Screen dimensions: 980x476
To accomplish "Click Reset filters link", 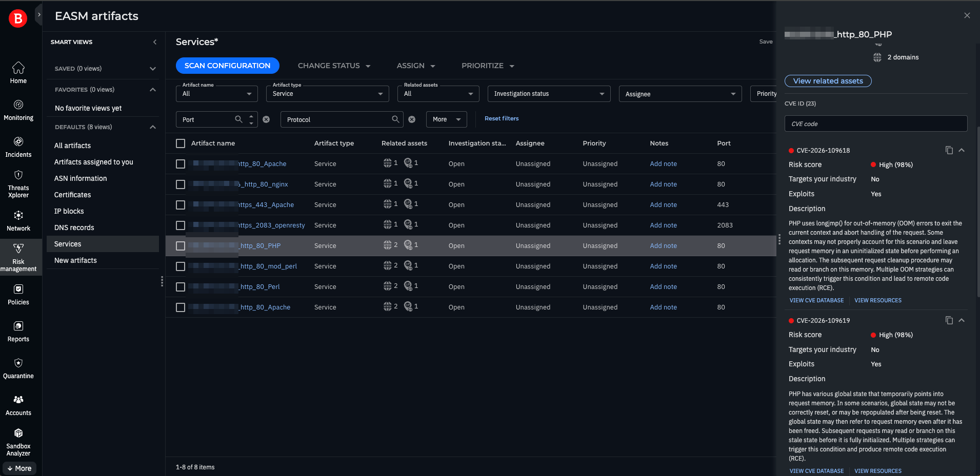I will pos(502,118).
